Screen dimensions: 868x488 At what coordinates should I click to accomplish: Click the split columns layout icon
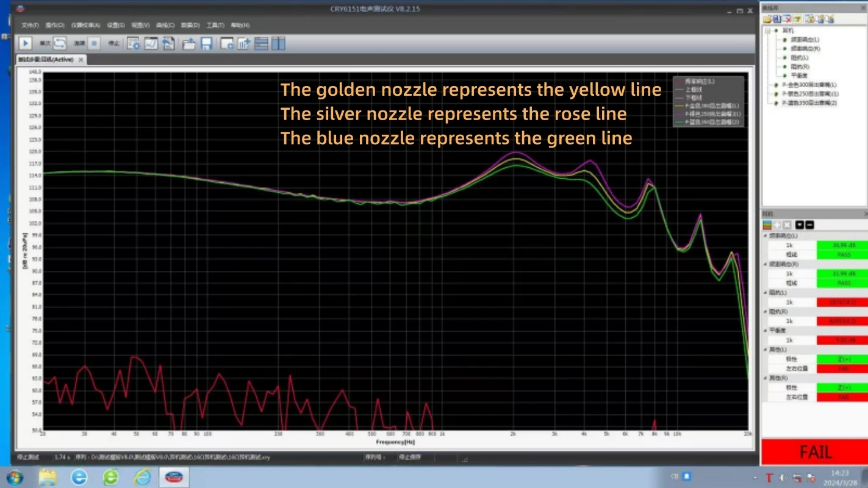[x=278, y=43]
